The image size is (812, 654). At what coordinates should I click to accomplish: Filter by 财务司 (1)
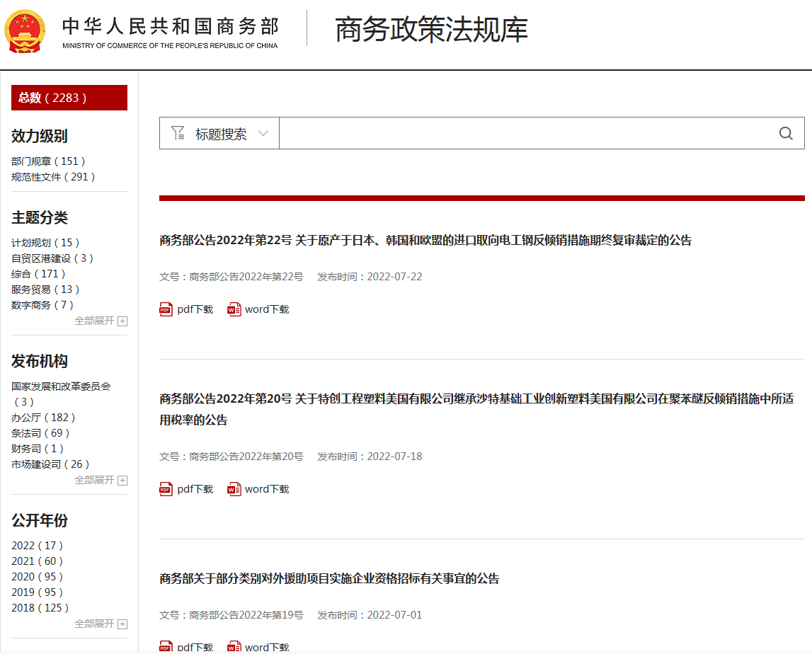point(38,449)
